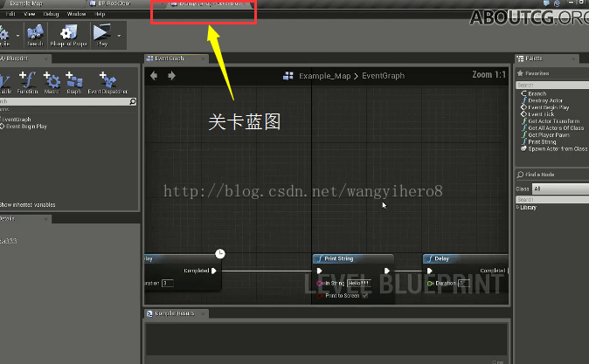The image size is (589, 364).
Task: Close the Palette tab
Action: coord(573,58)
